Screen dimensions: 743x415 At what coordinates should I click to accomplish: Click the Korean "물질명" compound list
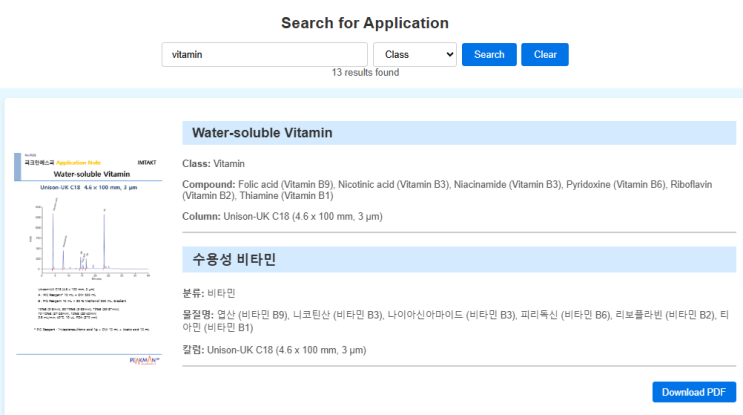(455, 321)
